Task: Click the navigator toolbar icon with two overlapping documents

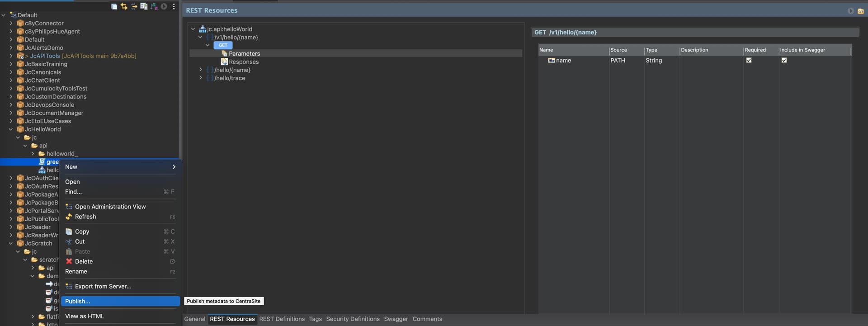Action: coord(144,6)
